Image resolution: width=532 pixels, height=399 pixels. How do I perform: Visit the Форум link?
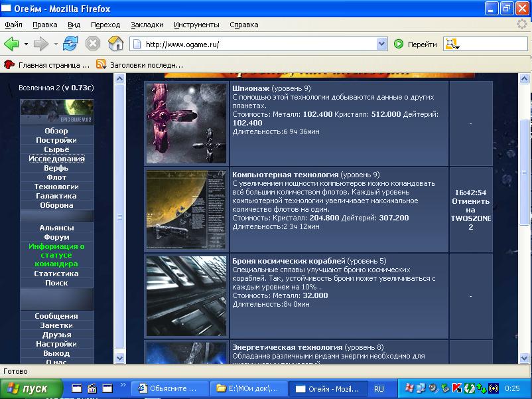click(x=56, y=237)
